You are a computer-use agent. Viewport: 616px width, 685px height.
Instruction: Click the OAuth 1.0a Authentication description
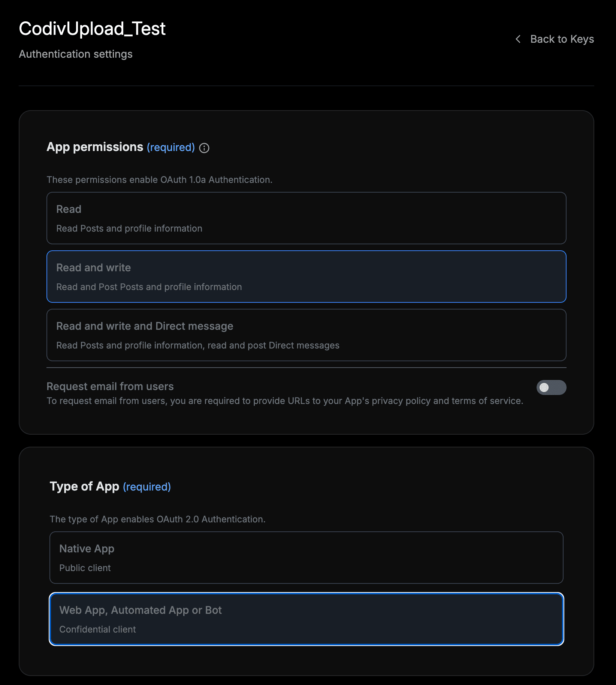point(159,179)
